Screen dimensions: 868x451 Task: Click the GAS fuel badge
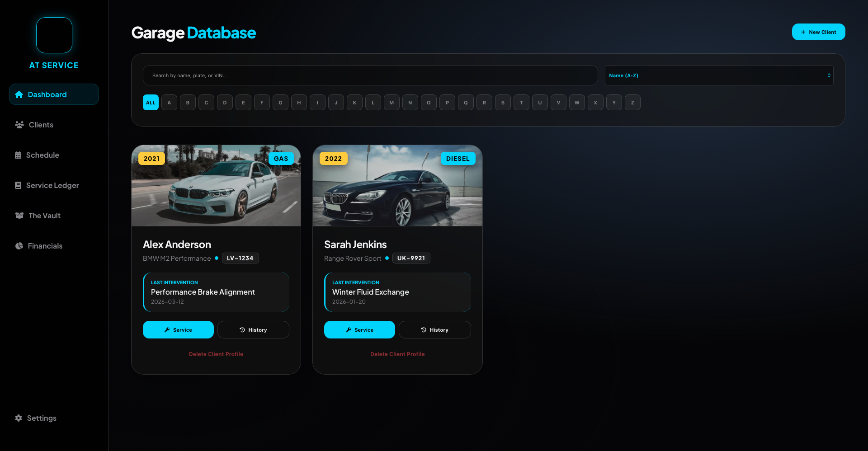pyautogui.click(x=281, y=159)
